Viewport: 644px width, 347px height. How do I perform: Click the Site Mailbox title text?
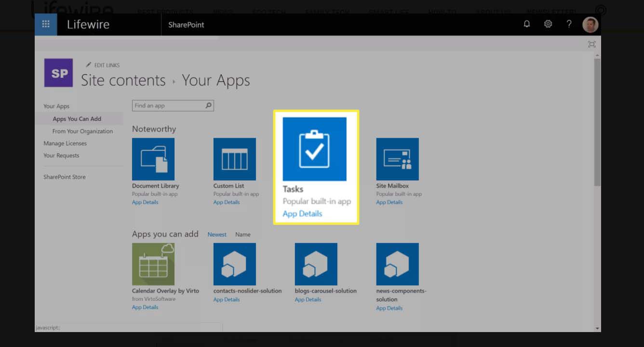pos(393,186)
